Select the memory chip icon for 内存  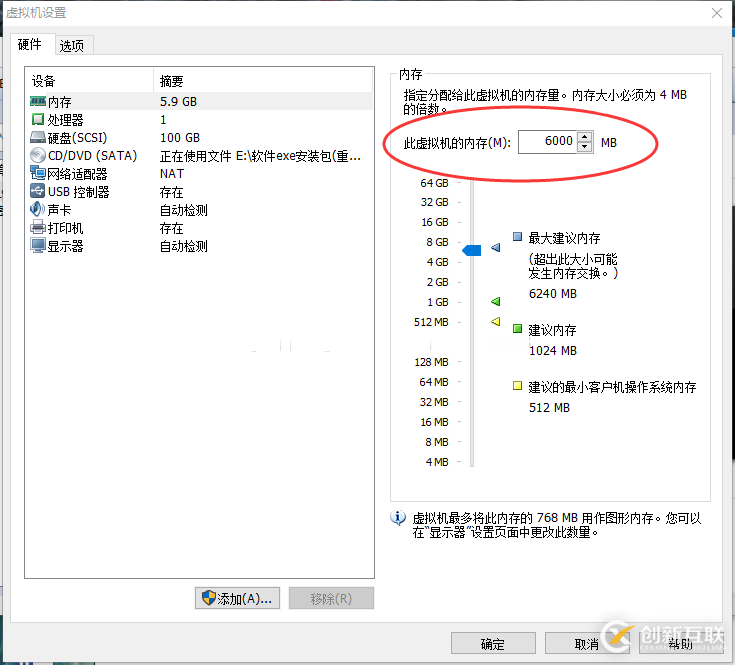click(x=38, y=101)
